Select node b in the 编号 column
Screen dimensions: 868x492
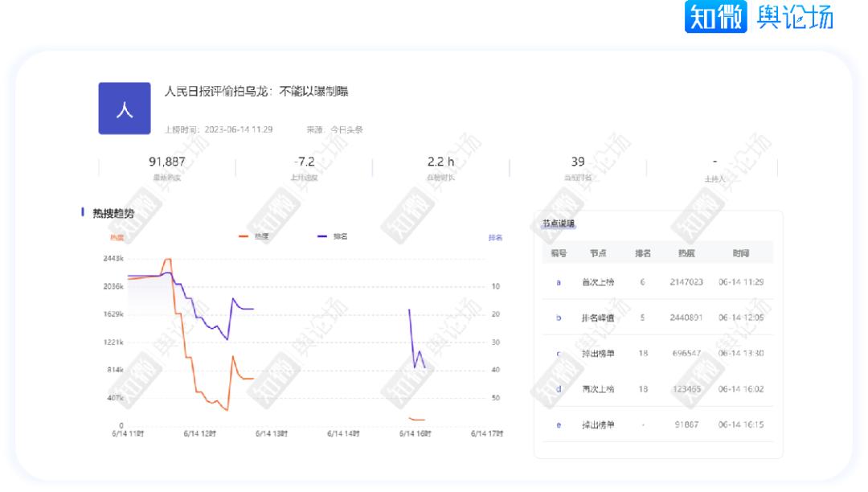559,318
